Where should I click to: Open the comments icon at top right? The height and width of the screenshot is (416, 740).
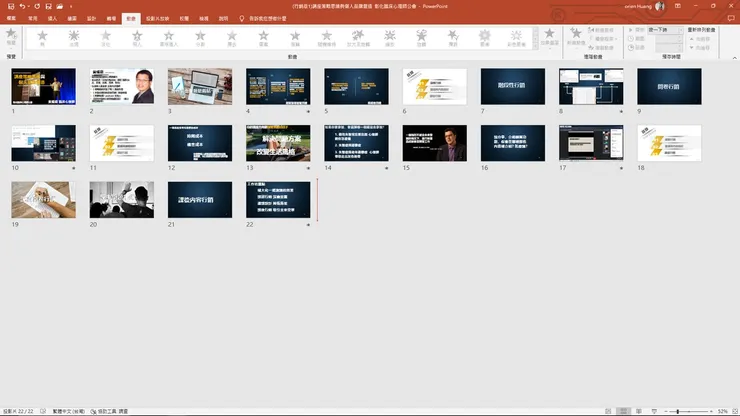click(x=731, y=18)
